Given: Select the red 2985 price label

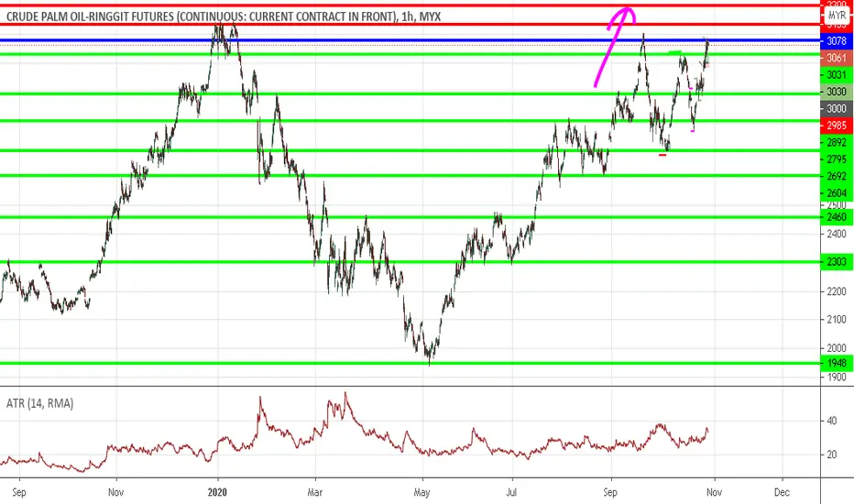Looking at the screenshot, I should 837,126.
